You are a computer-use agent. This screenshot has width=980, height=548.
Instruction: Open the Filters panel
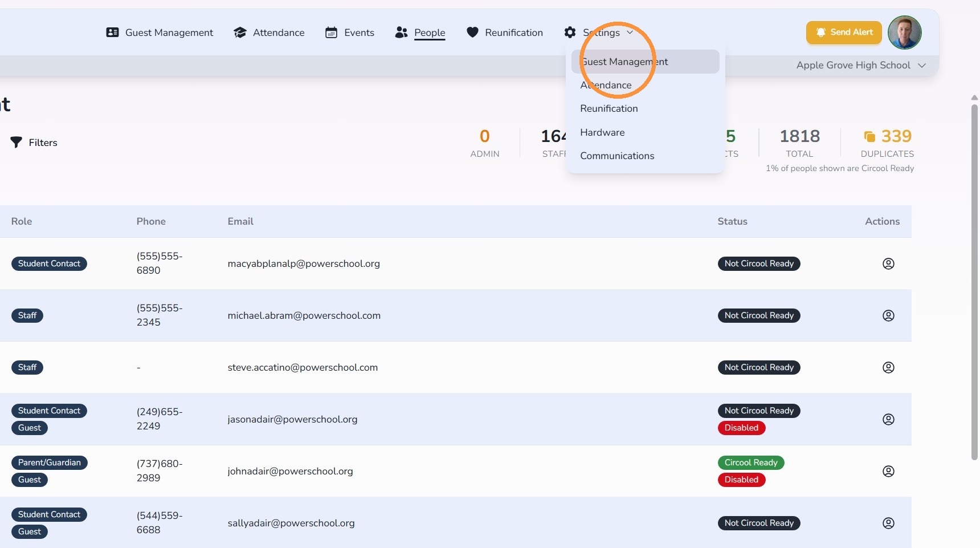[34, 143]
